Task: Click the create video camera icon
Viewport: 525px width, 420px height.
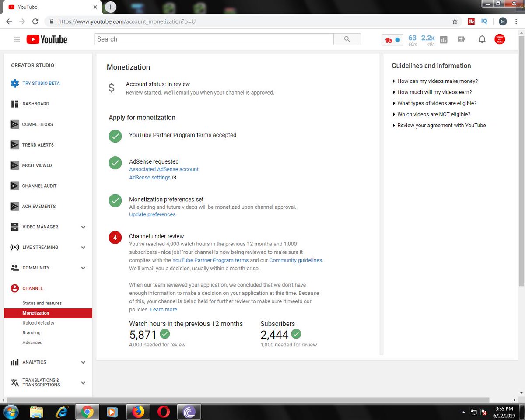Action: tap(462, 39)
